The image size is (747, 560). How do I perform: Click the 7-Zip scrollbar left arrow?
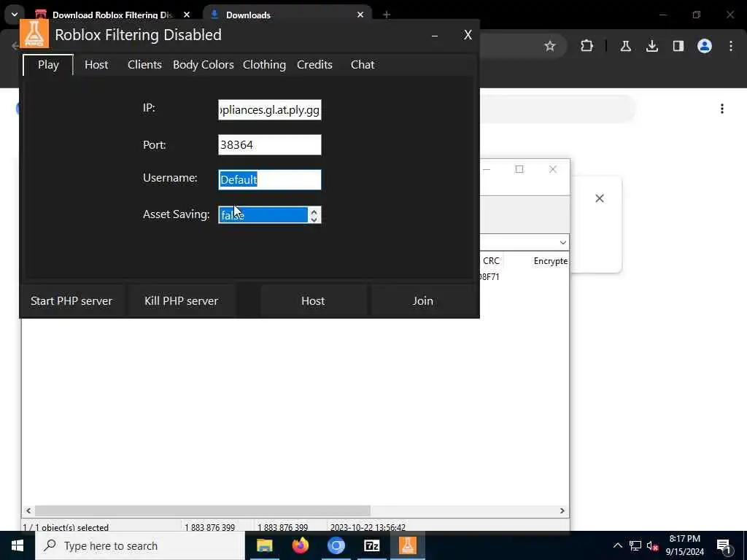[x=28, y=510]
